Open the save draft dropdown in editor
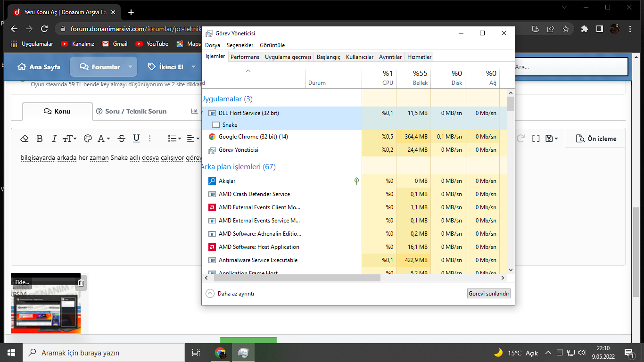 point(552,139)
